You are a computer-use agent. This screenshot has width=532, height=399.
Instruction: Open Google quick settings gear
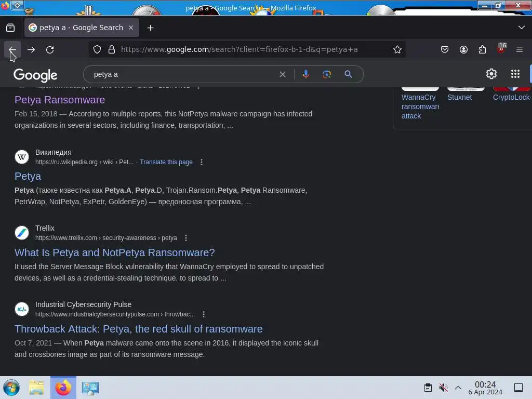(x=491, y=74)
